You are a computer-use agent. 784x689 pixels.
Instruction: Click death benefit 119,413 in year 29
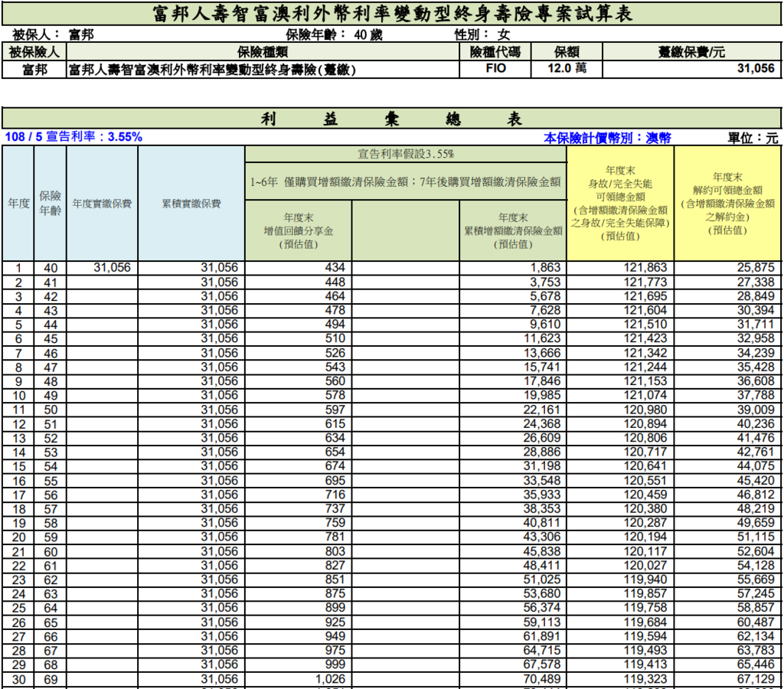coord(645,664)
